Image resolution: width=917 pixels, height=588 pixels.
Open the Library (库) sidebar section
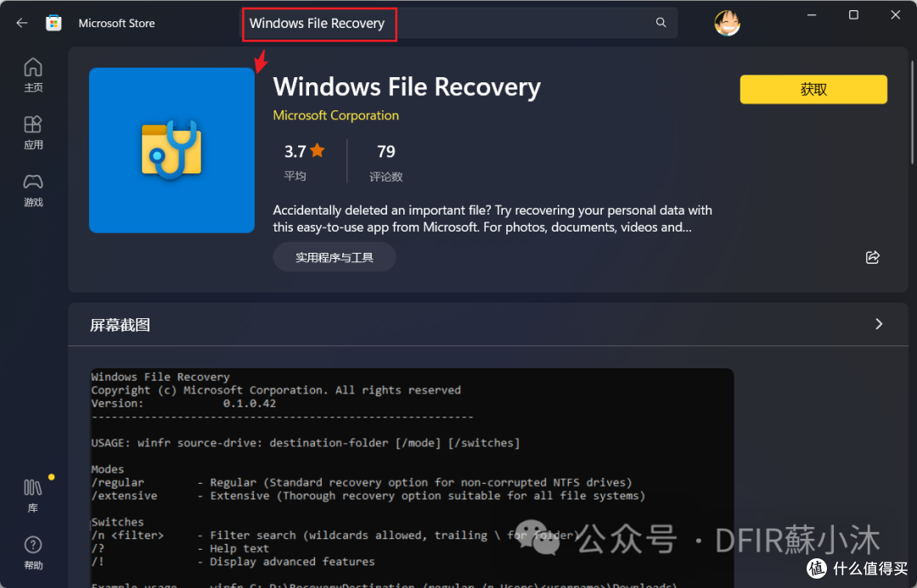33,496
